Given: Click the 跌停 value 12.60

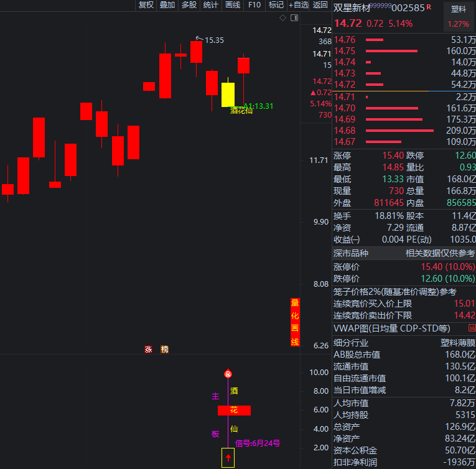Looking at the screenshot, I should pyautogui.click(x=465, y=156).
